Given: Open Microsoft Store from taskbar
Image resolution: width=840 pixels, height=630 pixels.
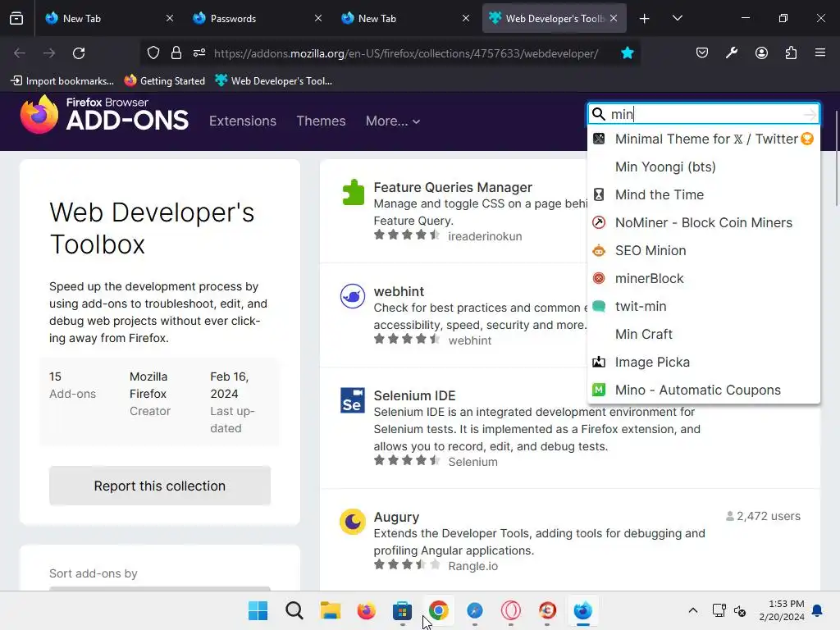Looking at the screenshot, I should click(402, 610).
